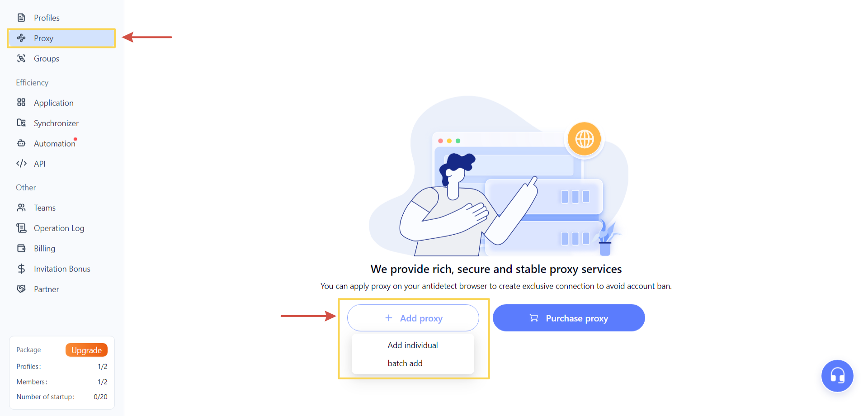Screen dimensions: 868x416
Task: Click the Partner handshake icon
Action: click(21, 289)
